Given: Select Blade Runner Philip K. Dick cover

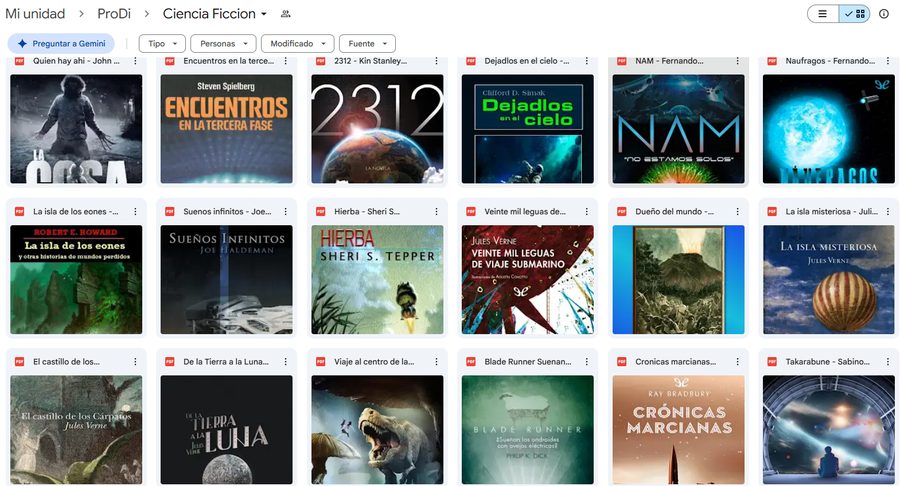Looking at the screenshot, I should click(x=527, y=430).
